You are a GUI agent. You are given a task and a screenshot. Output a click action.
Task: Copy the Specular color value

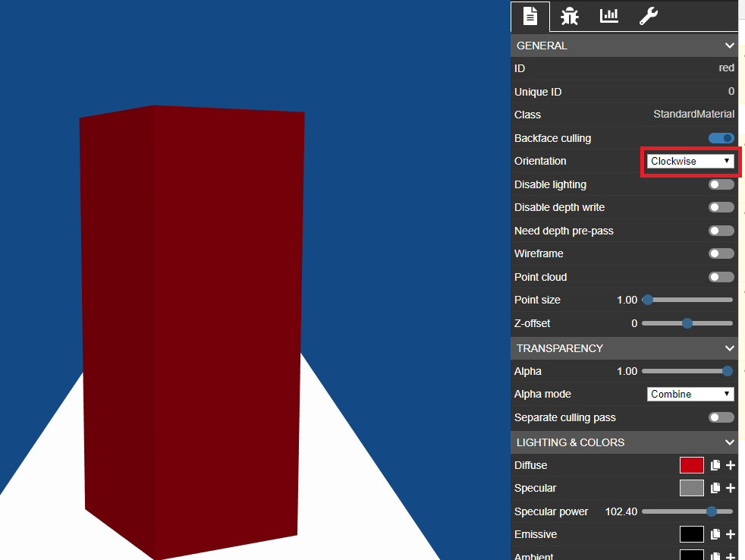pos(715,488)
